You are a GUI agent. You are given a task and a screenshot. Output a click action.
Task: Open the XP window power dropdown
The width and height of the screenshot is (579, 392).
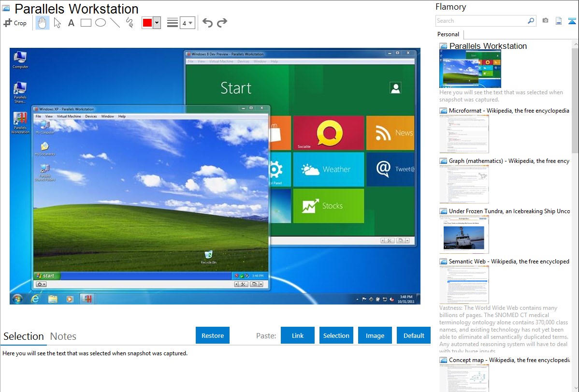41,284
